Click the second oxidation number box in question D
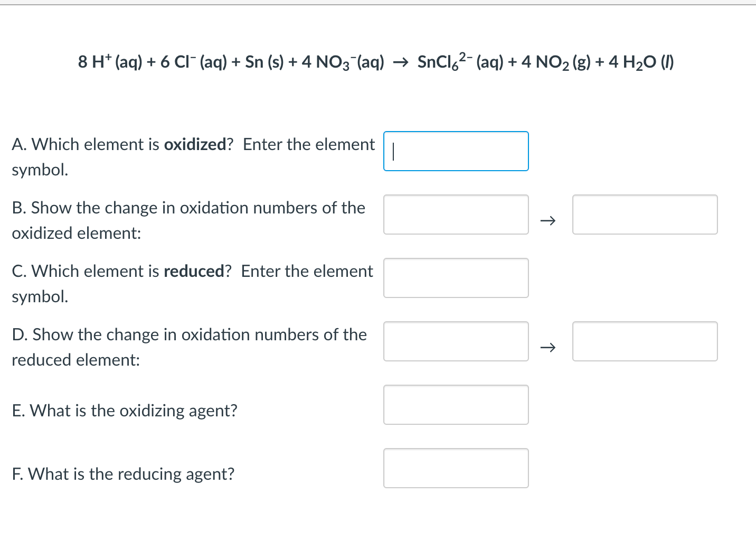The width and height of the screenshot is (756, 540). [x=645, y=341]
